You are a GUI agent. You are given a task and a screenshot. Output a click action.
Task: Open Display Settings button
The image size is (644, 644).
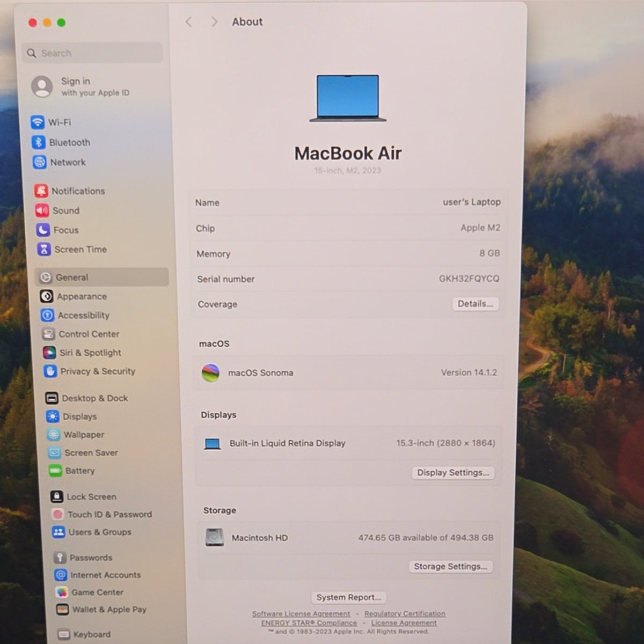point(453,473)
